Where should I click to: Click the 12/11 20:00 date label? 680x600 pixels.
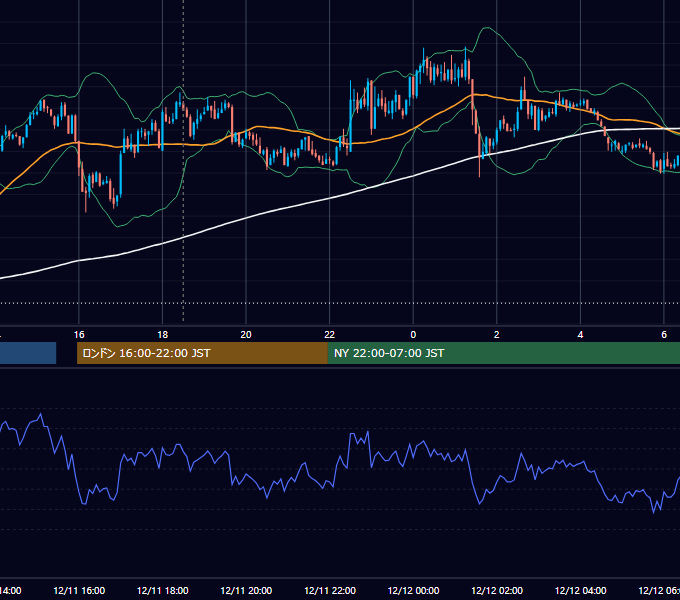point(246,590)
